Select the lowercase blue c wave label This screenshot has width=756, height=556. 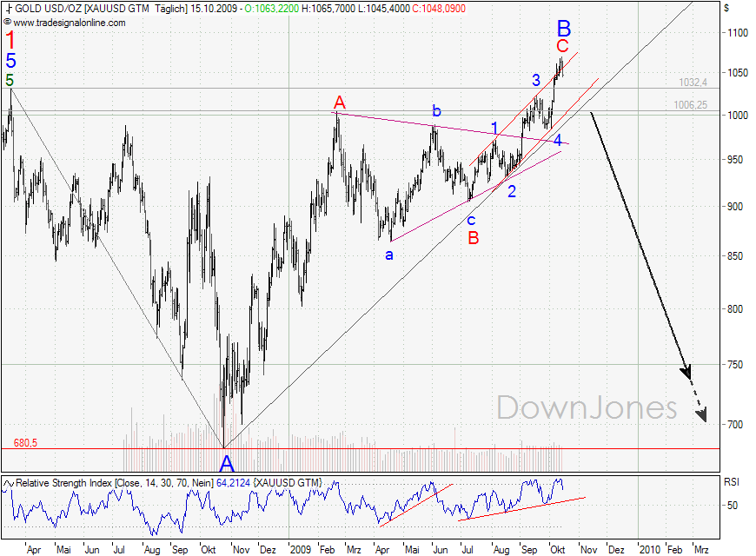click(471, 221)
